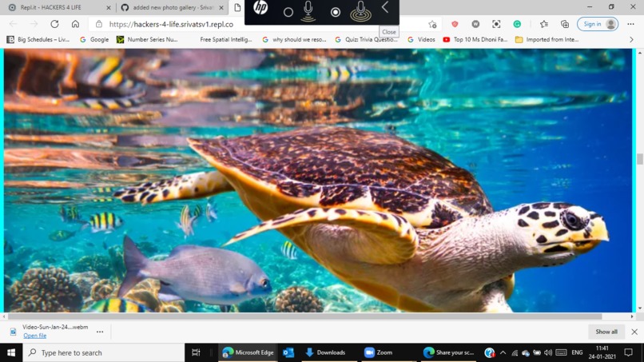Click the Sign in profile button
Screen dimensions: 644x362
(x=598, y=24)
